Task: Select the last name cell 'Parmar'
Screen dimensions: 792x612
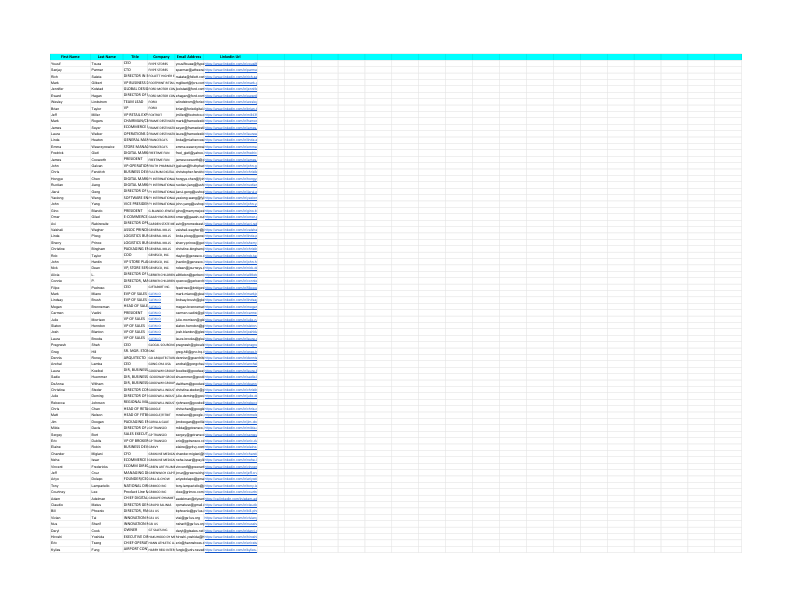Action: [107, 70]
